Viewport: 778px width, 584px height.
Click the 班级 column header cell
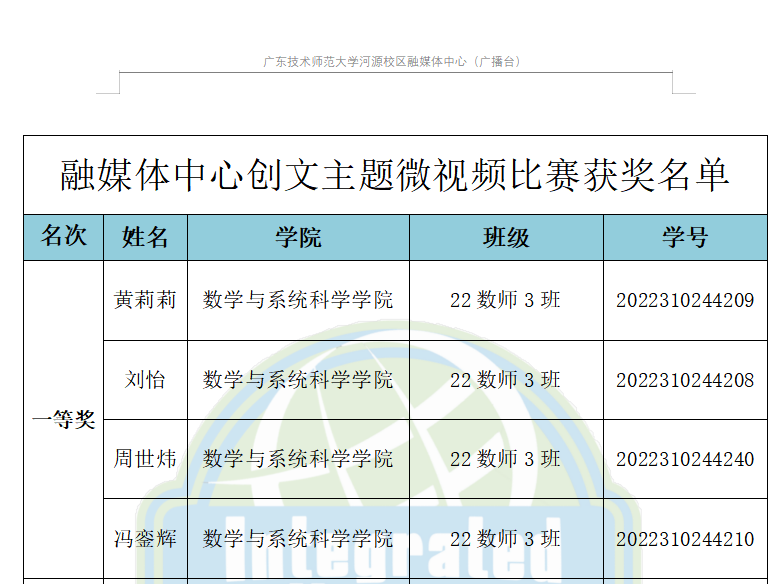506,237
